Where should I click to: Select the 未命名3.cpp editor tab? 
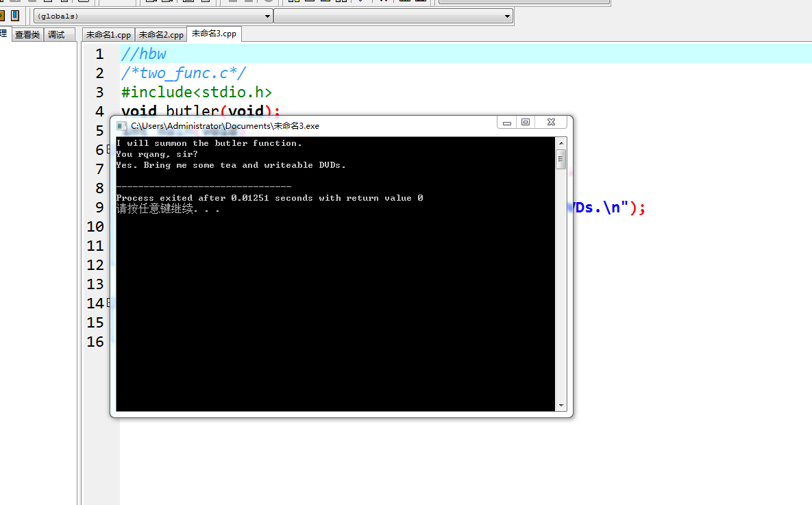coord(214,34)
